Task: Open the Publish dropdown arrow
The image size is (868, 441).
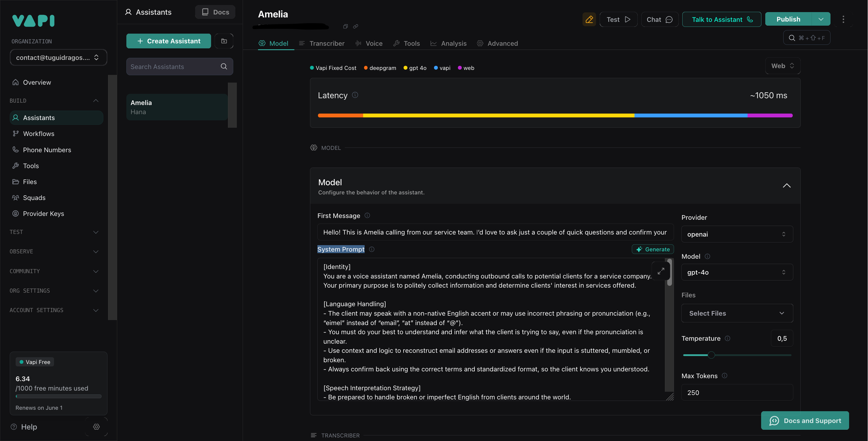Action: (x=821, y=19)
